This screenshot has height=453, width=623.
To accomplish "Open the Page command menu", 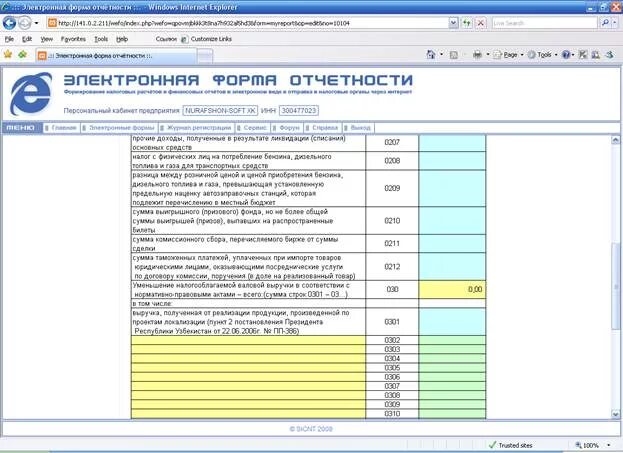I will point(508,55).
